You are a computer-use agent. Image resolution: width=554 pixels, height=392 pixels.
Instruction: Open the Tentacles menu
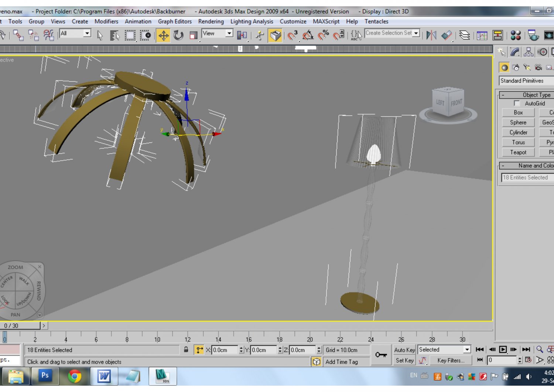pos(376,21)
